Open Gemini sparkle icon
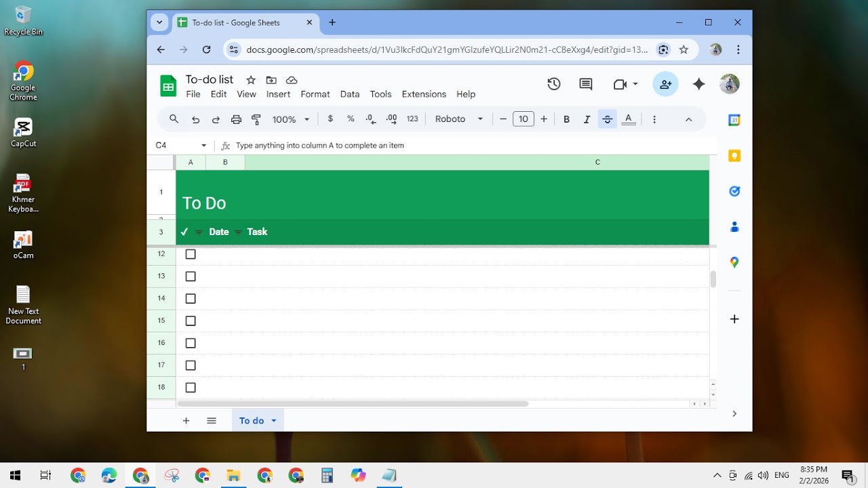This screenshot has height=488, width=868. (x=698, y=84)
